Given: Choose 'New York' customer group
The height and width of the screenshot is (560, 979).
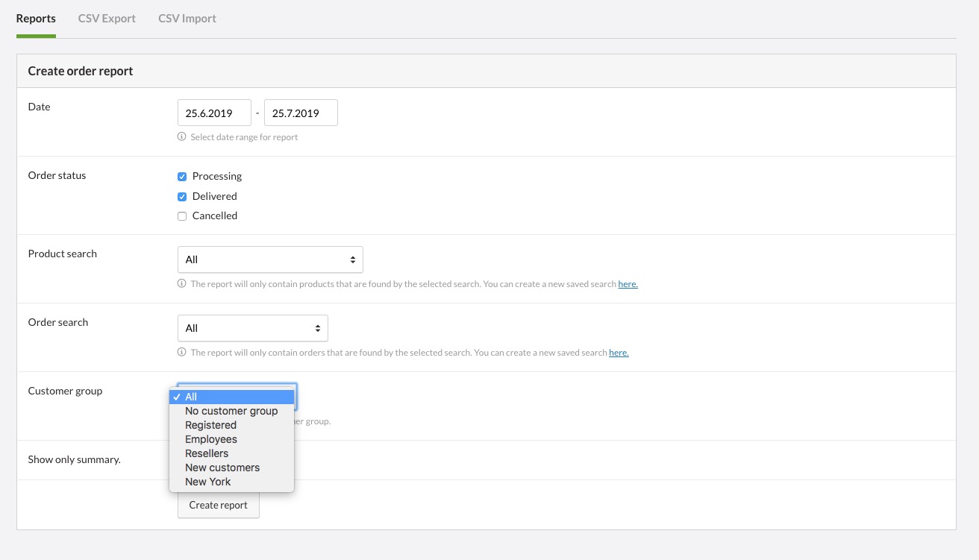Looking at the screenshot, I should click(232, 482).
